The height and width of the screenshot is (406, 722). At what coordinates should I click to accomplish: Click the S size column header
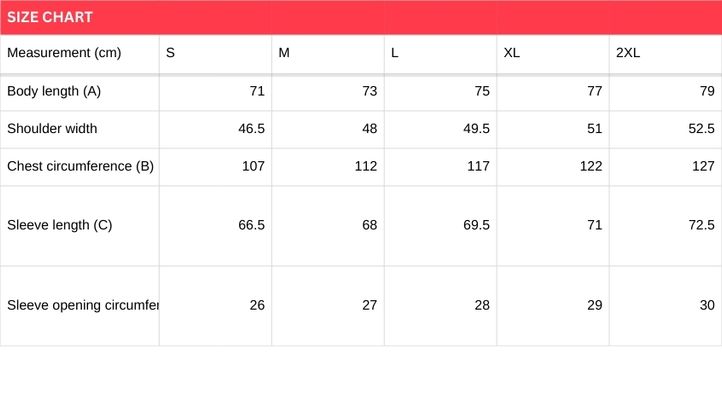click(170, 53)
